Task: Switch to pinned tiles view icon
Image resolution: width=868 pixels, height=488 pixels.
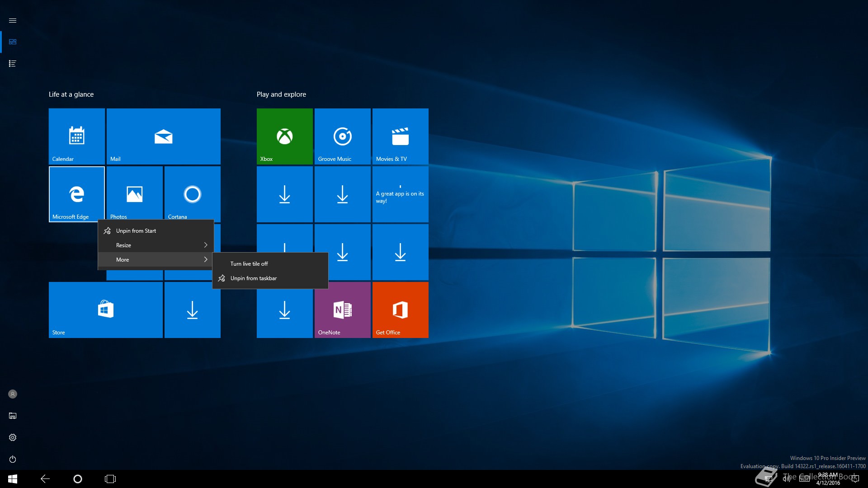Action: coord(13,42)
